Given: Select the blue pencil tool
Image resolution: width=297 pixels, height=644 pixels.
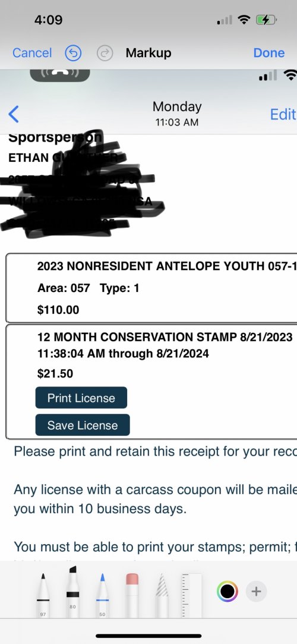Looking at the screenshot, I should [x=103, y=595].
